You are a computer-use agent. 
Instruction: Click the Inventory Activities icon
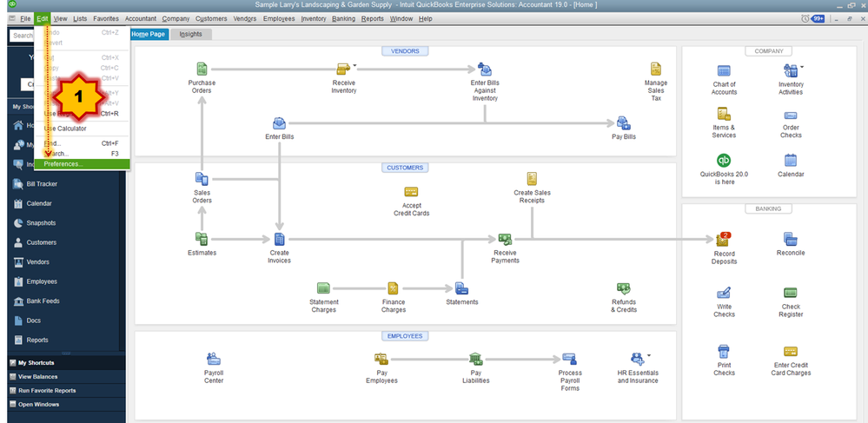(790, 71)
